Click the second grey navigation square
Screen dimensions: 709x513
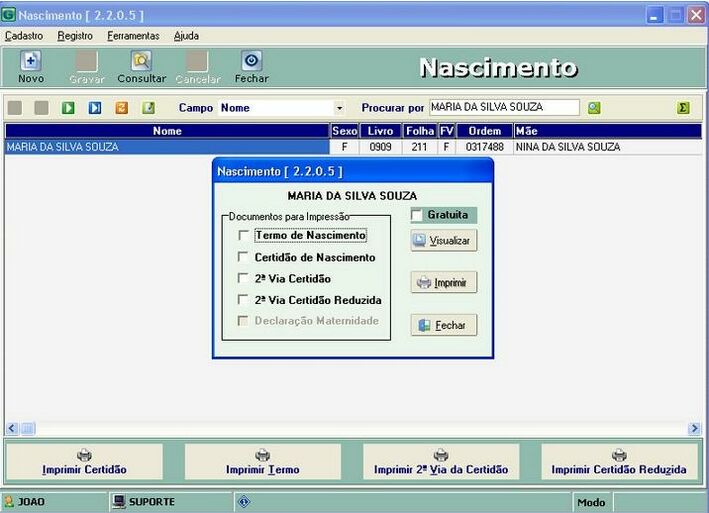pos(42,108)
